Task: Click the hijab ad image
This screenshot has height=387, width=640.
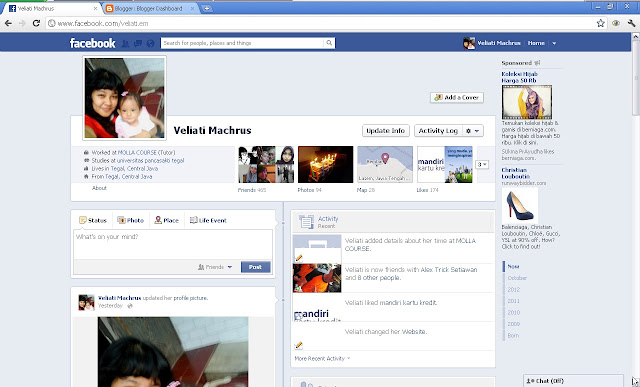Action: coord(527,102)
